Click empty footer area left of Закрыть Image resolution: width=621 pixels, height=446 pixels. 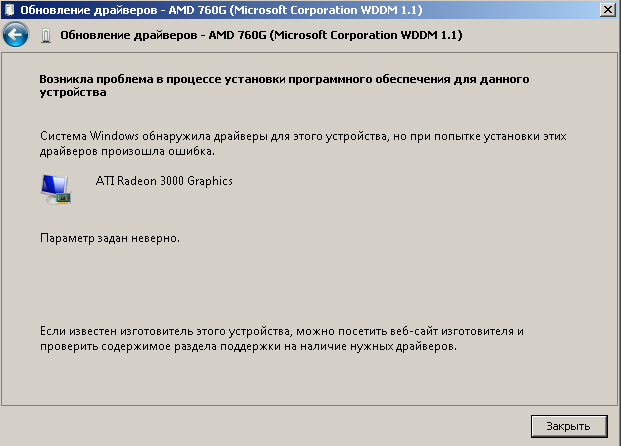point(260,425)
